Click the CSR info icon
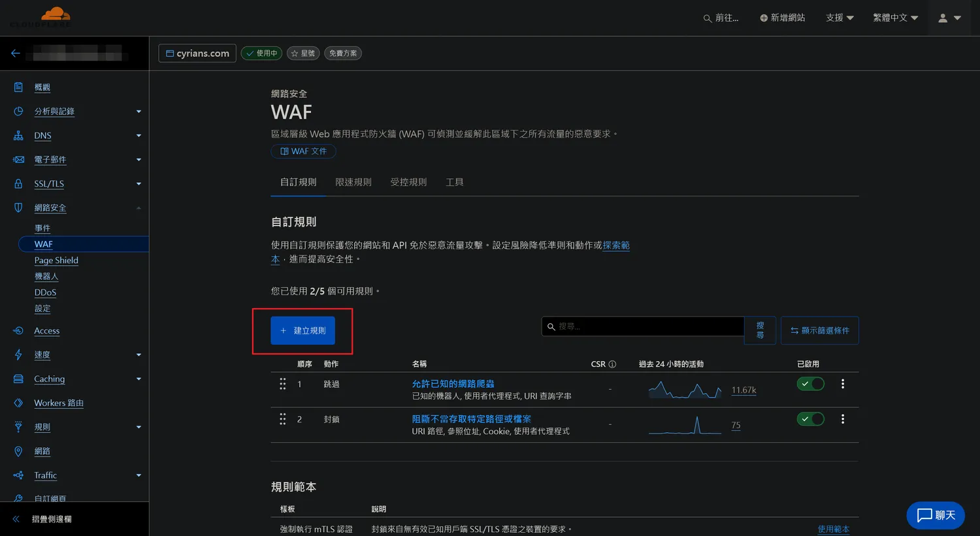 point(612,364)
